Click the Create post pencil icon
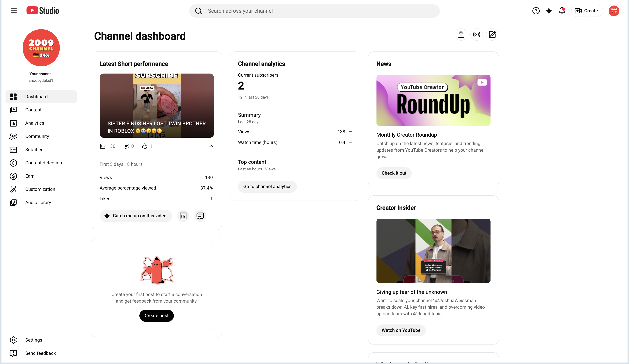This screenshot has height=364, width=629. click(492, 34)
